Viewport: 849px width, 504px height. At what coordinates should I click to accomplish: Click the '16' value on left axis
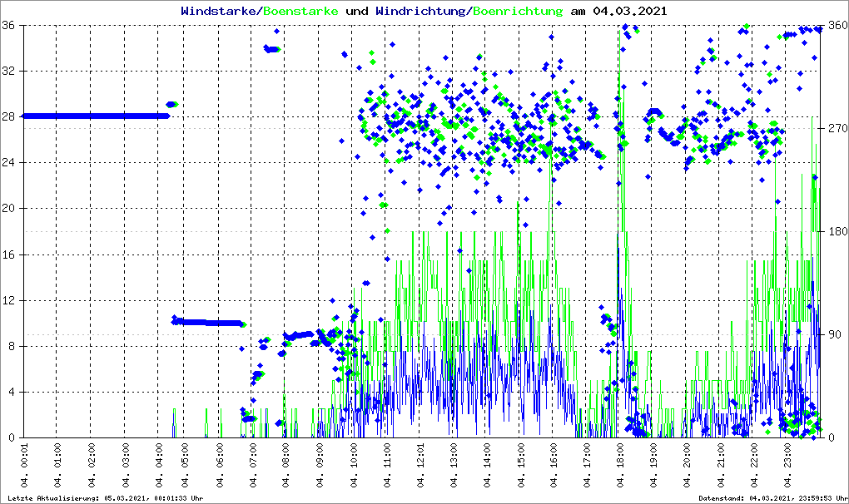coord(9,254)
